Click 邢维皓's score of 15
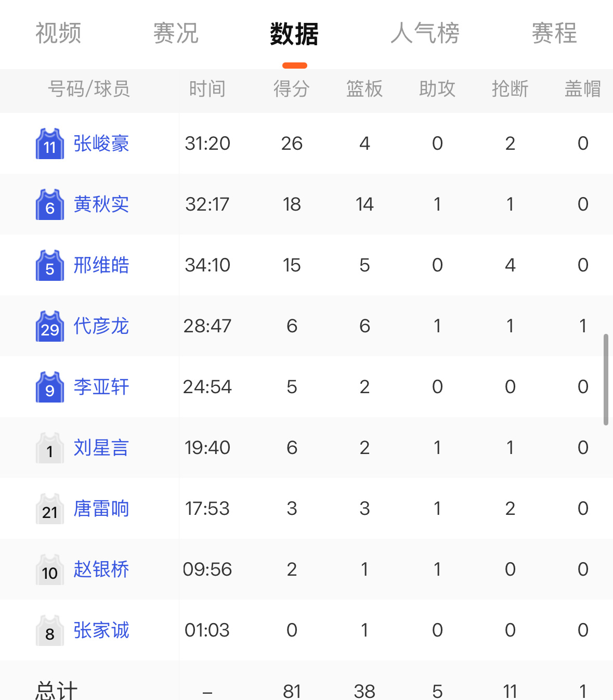The height and width of the screenshot is (700, 613). [x=292, y=265]
